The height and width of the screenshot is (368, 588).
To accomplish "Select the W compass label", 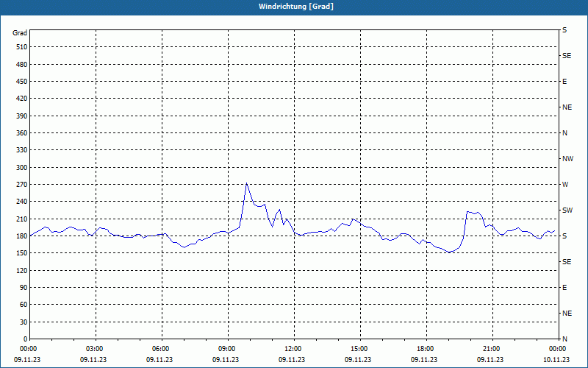I will (x=565, y=185).
